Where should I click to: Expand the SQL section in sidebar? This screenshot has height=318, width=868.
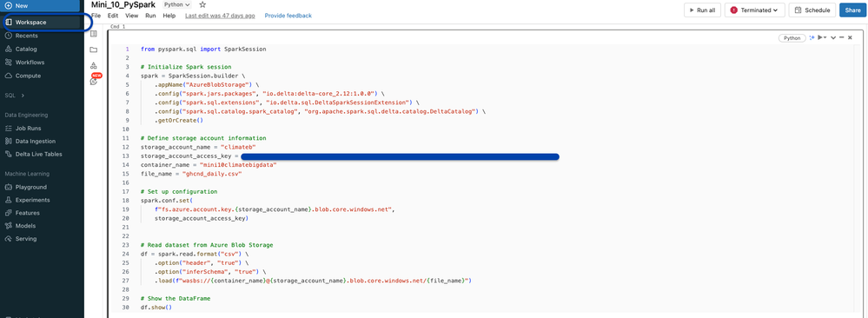tap(15, 96)
